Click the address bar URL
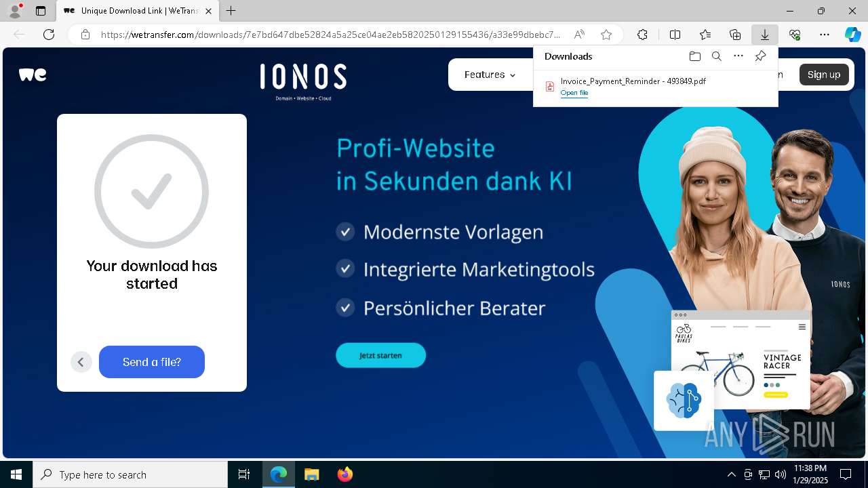Screen dimensions: 868x488 click(x=330, y=35)
